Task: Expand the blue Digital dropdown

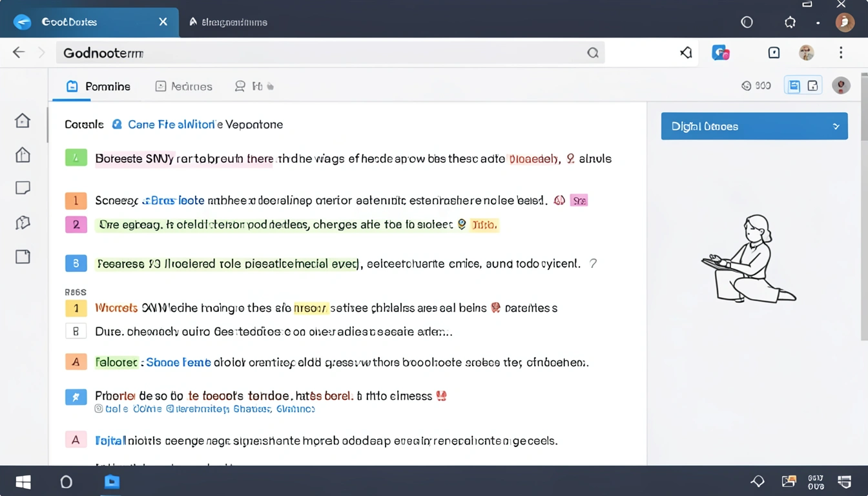Action: (754, 127)
